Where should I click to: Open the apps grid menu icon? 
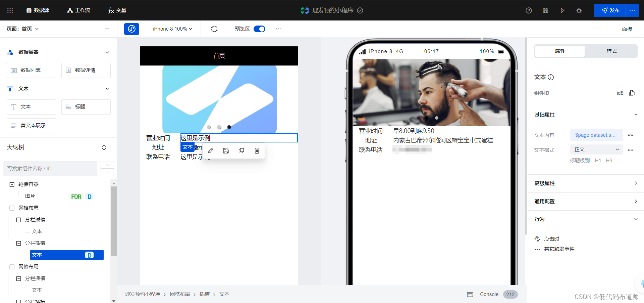10,10
